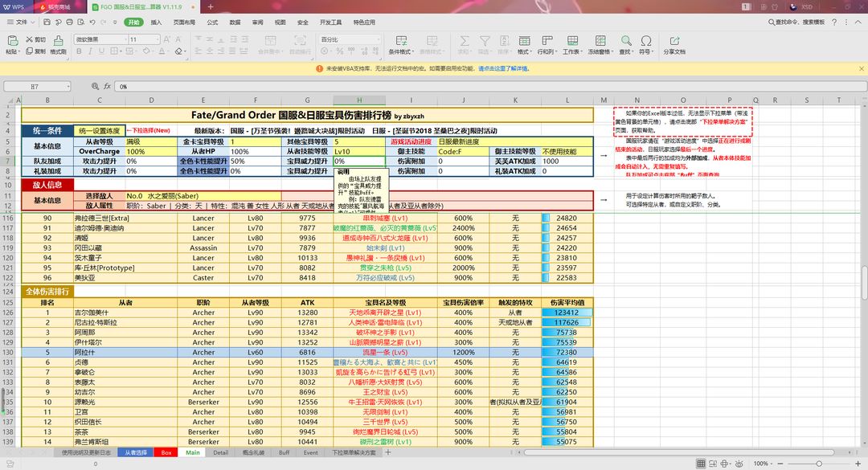Expand the quick access toolbar customize arrow
This screenshot has width=868, height=470.
[x=115, y=22]
